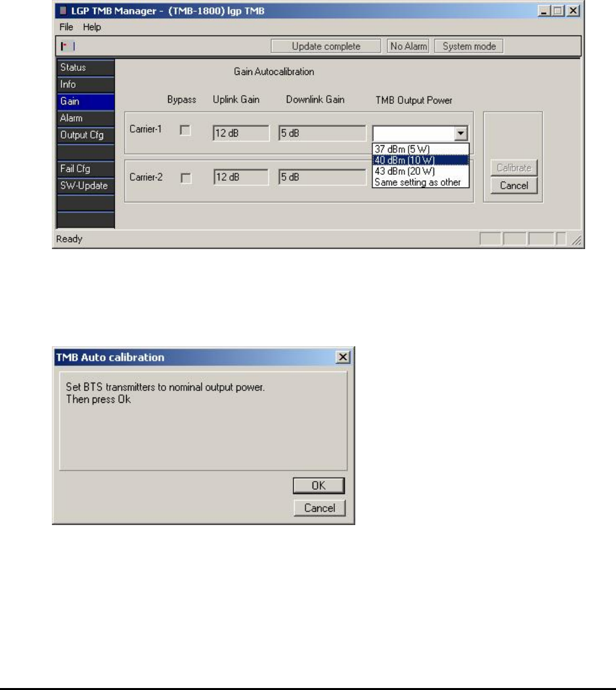Image resolution: width=616 pixels, height=690 pixels.
Task: Click Cancel in Gain Autocalibration panel
Action: click(x=514, y=186)
